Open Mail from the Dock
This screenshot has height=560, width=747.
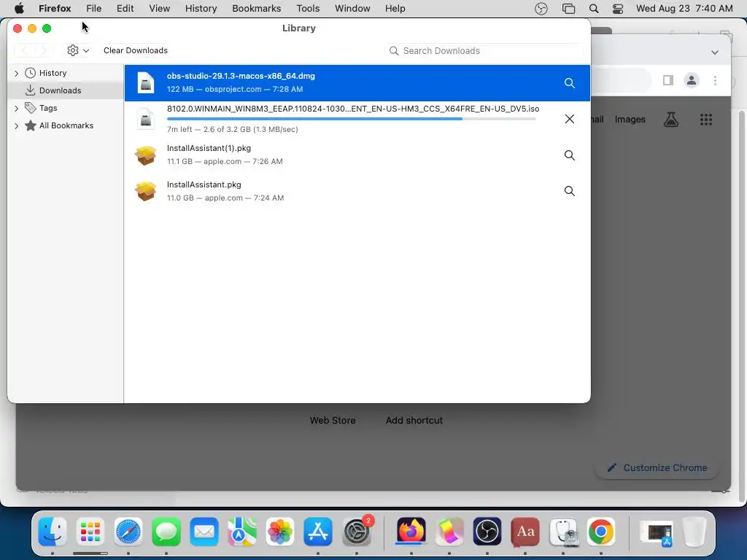click(x=204, y=532)
